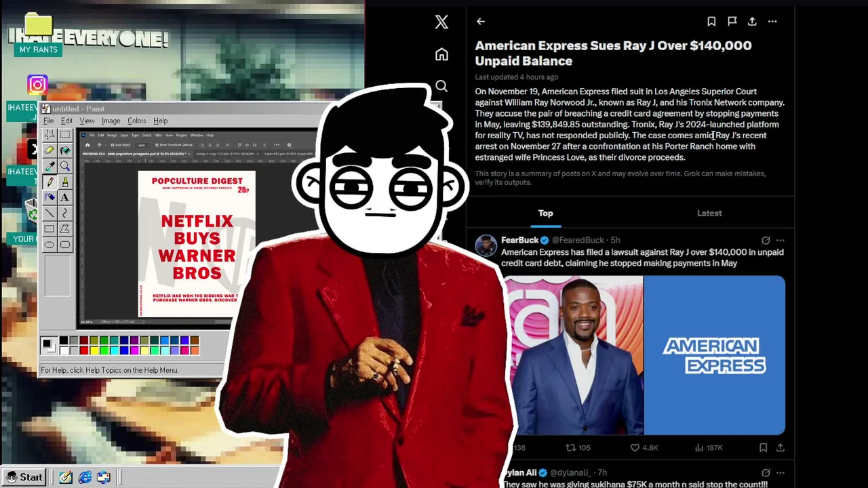Open story's more options ellipsis
Screen dimensions: 868x488
click(772, 22)
